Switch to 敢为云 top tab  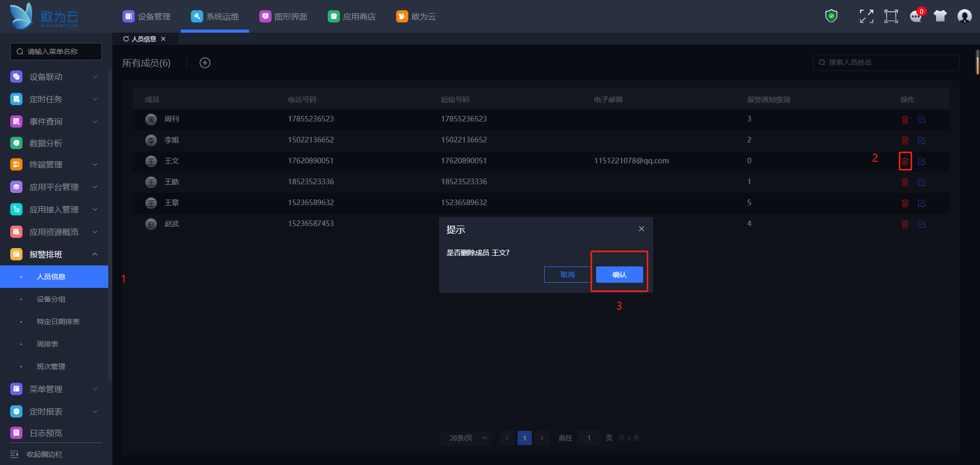coord(416,16)
